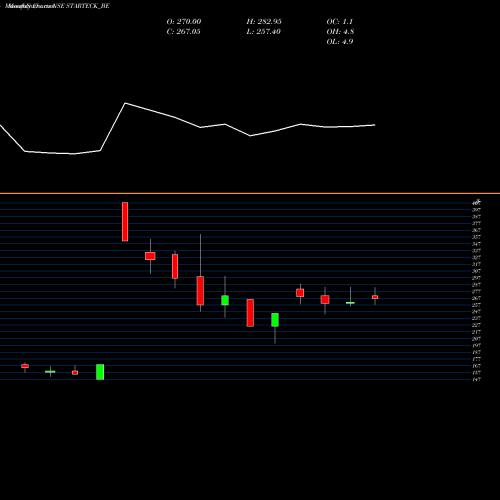Click the 397 price axis label
The height and width of the screenshot is (500, 500).
coord(476,210)
